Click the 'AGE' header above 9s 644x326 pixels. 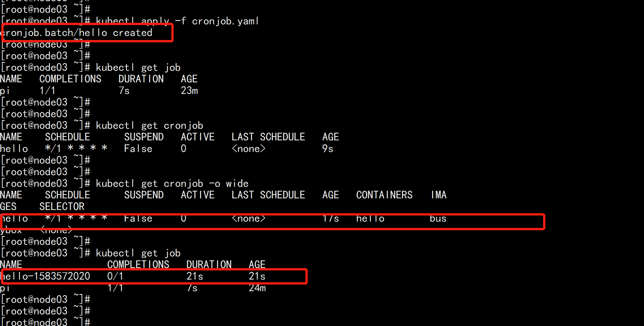[330, 137]
